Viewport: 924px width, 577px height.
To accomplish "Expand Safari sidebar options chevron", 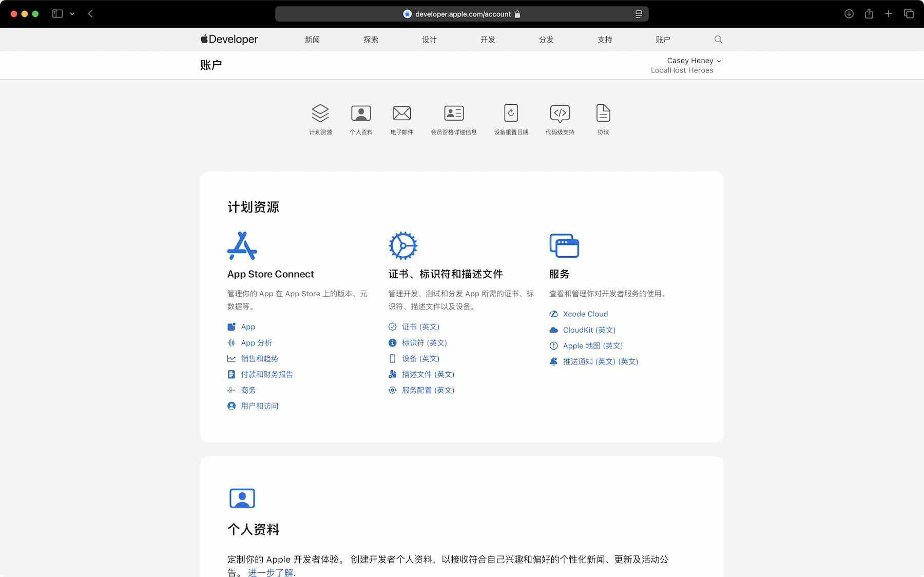I will 72,14.
